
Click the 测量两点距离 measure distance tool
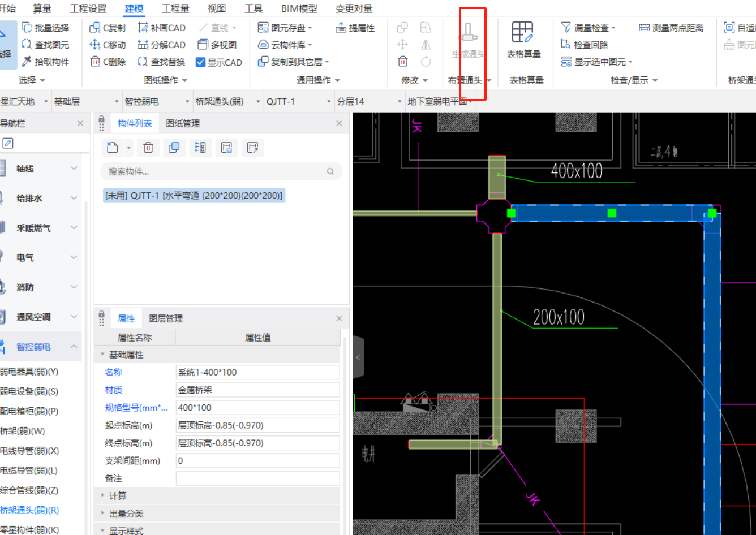pos(671,28)
